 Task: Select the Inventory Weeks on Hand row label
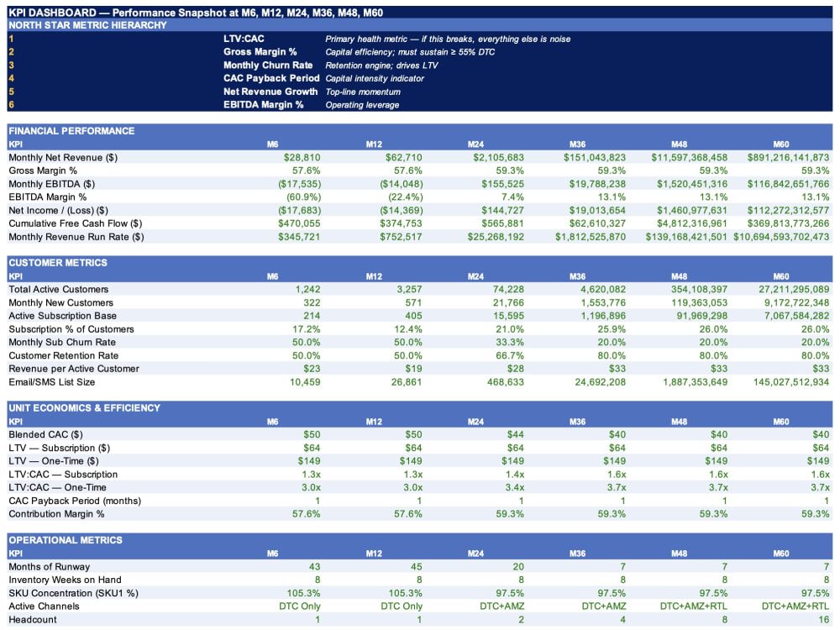coord(65,580)
